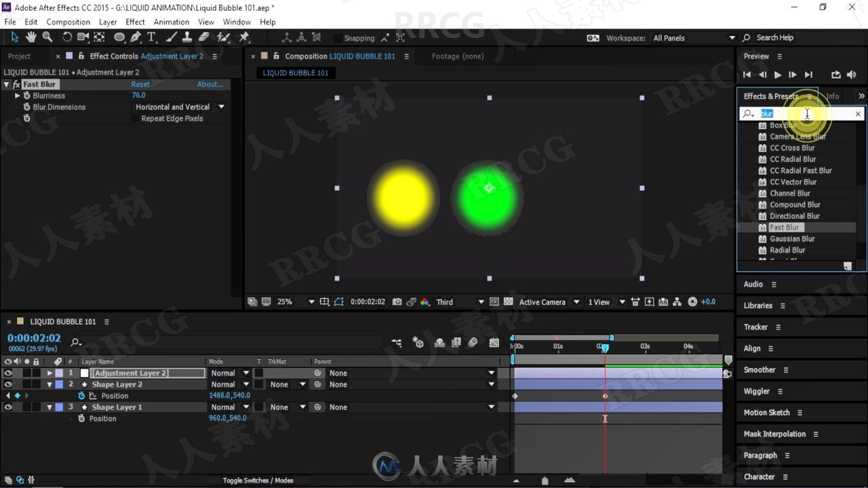The image size is (868, 488).
Task: Switch to the Footage (none) tab
Action: [458, 56]
